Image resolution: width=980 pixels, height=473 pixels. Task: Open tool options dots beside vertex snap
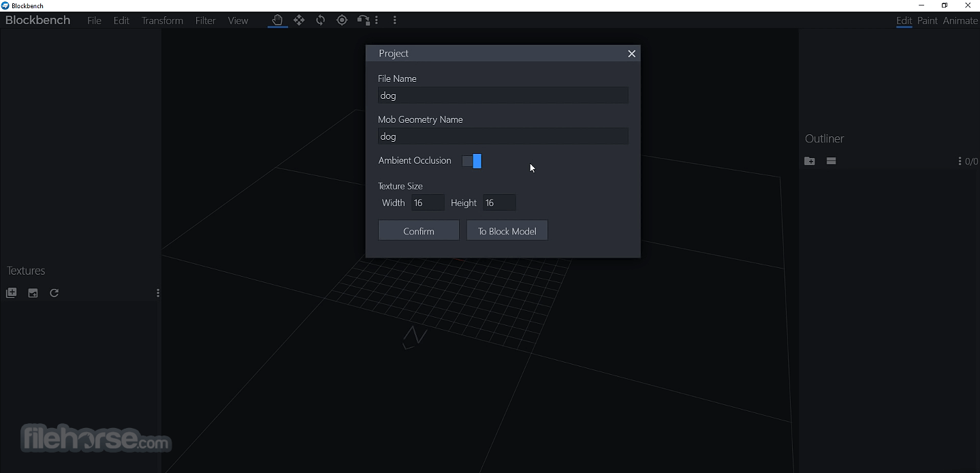pos(377,20)
